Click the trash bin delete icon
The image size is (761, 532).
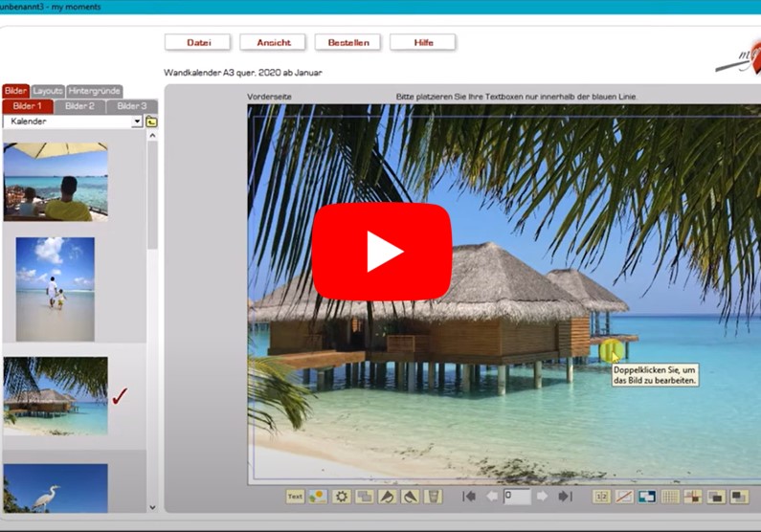pyautogui.click(x=434, y=497)
